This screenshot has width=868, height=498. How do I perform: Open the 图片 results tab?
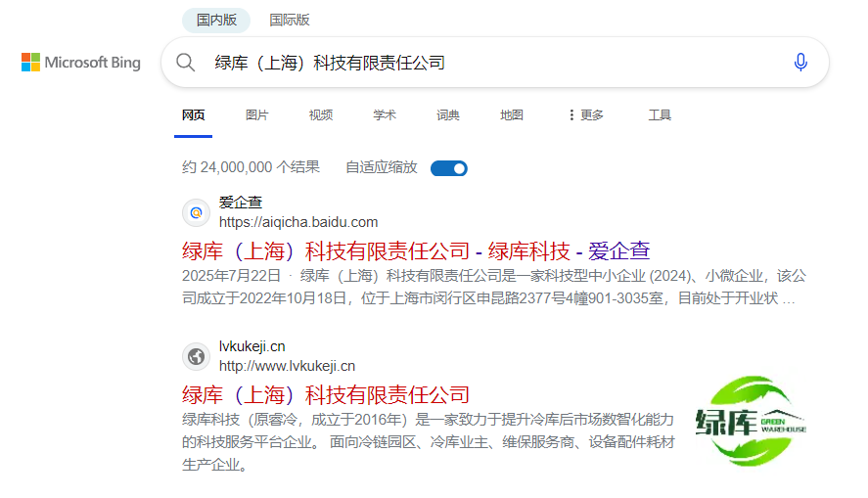pos(256,115)
